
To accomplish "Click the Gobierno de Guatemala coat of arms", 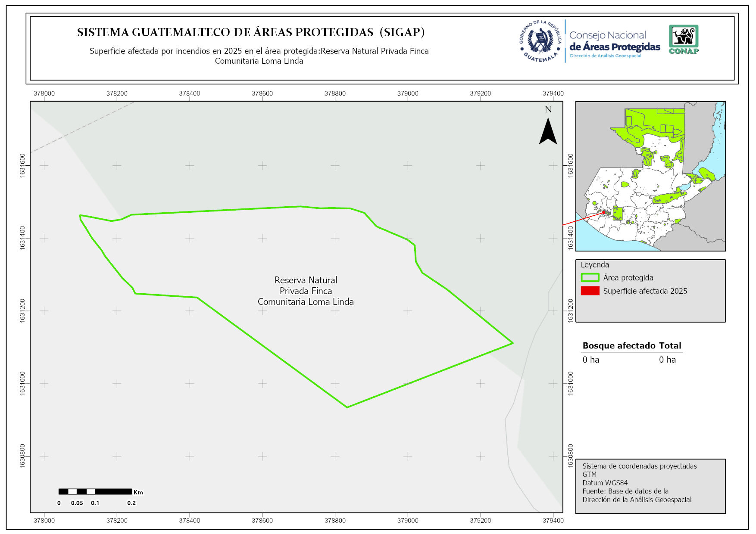I will tap(540, 41).
